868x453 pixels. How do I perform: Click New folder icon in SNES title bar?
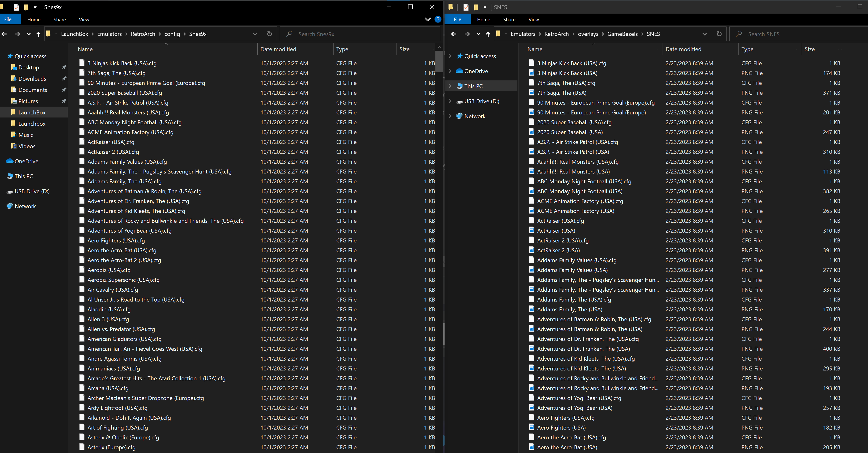[x=476, y=7]
